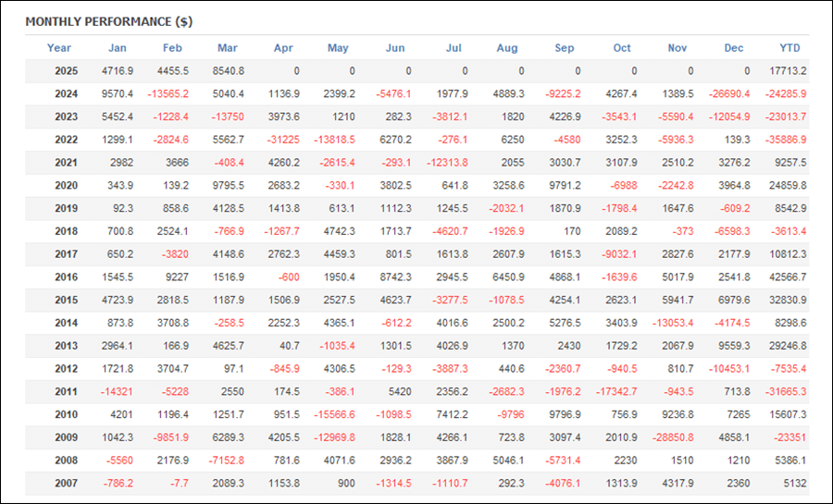Click the 2024 YTD value -24285.9

[785, 94]
